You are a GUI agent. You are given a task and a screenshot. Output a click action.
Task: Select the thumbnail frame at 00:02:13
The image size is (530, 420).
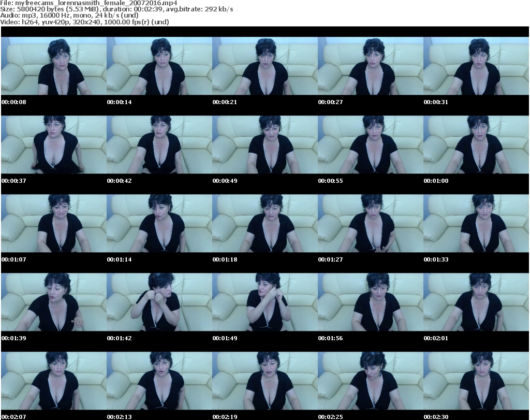(x=159, y=381)
